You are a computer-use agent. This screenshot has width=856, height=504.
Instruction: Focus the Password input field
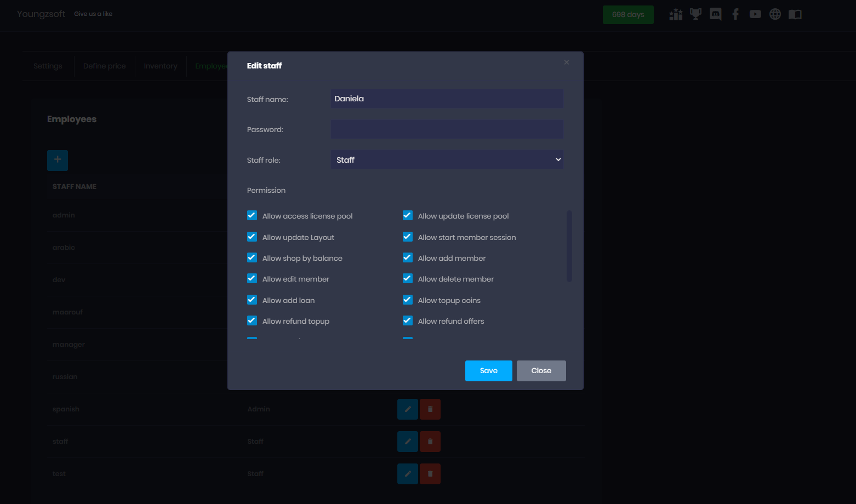pyautogui.click(x=447, y=129)
